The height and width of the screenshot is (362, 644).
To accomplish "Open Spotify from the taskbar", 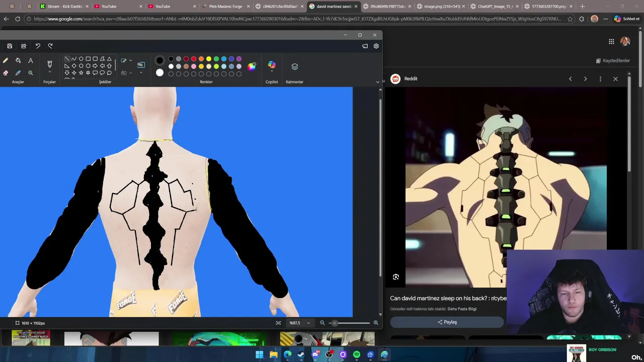I will [357, 354].
